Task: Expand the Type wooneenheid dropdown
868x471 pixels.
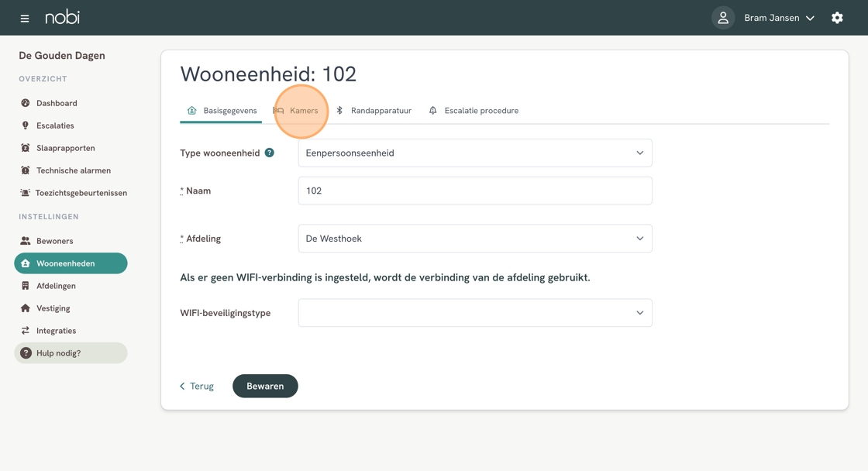Action: (x=475, y=153)
